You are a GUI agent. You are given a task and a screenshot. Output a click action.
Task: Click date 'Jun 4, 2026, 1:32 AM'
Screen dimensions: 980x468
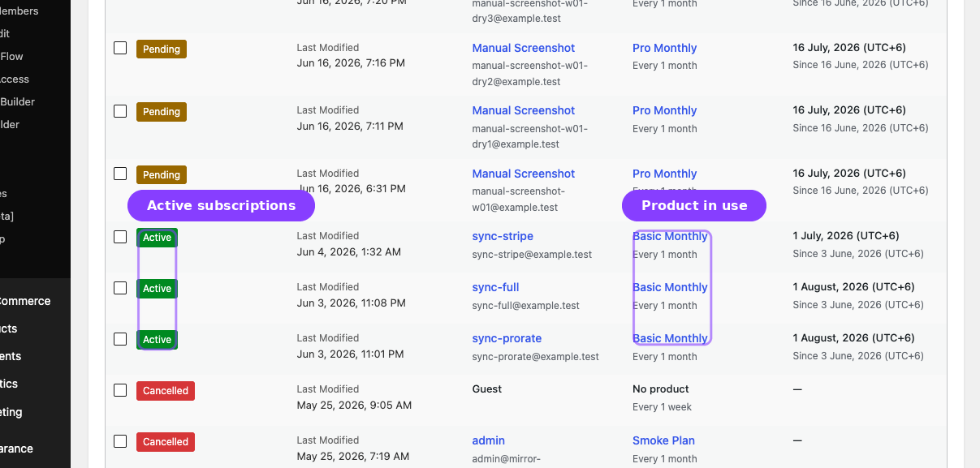[x=349, y=251]
